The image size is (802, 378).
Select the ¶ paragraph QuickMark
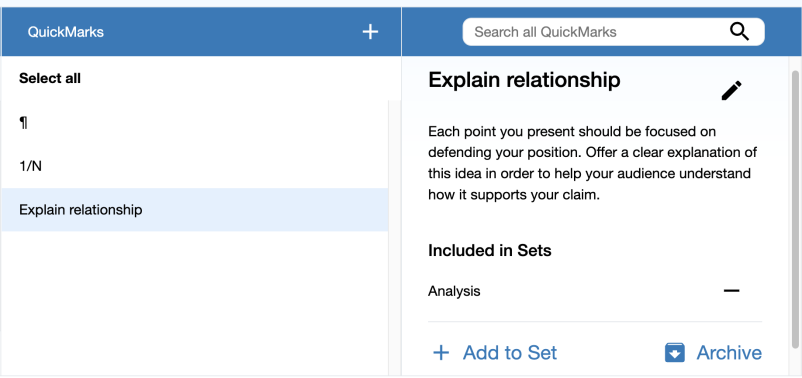point(194,123)
